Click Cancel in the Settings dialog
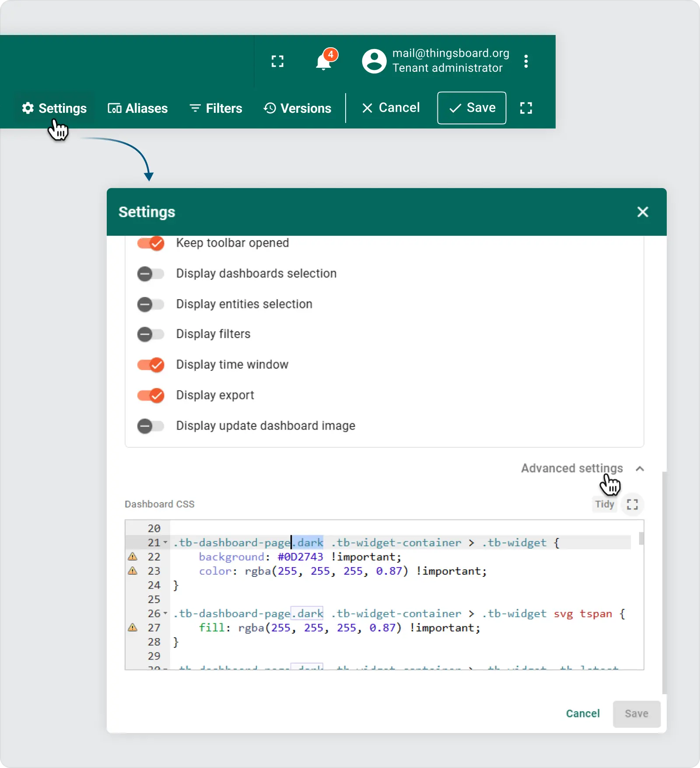 582,714
